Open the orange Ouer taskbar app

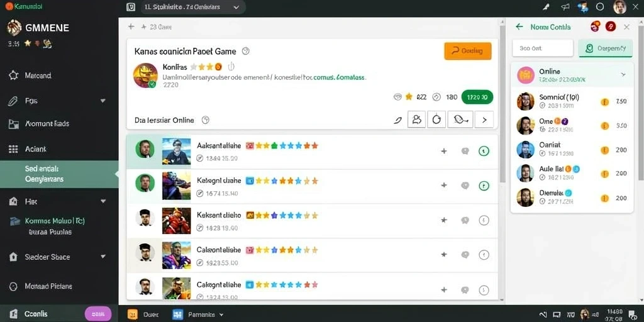click(x=143, y=314)
